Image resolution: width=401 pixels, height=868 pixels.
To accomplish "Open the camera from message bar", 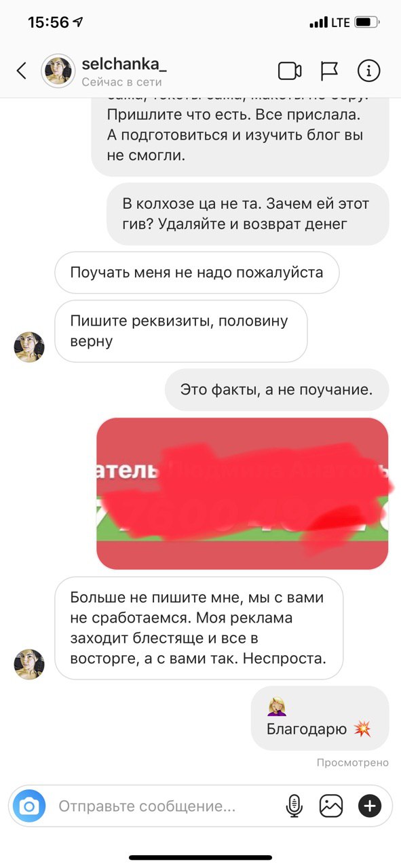I will [28, 806].
